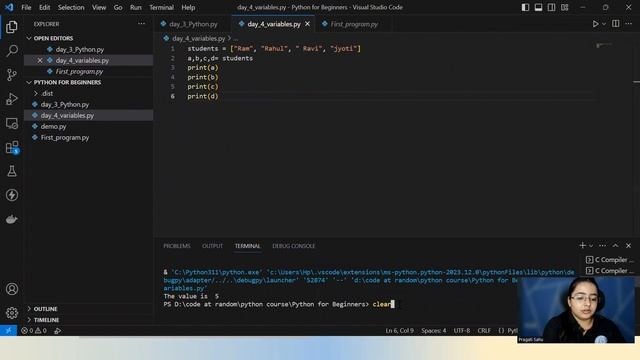Screen dimensions: 640x360
Task: Maximize the panel with up chevron
Action: (x=616, y=245)
